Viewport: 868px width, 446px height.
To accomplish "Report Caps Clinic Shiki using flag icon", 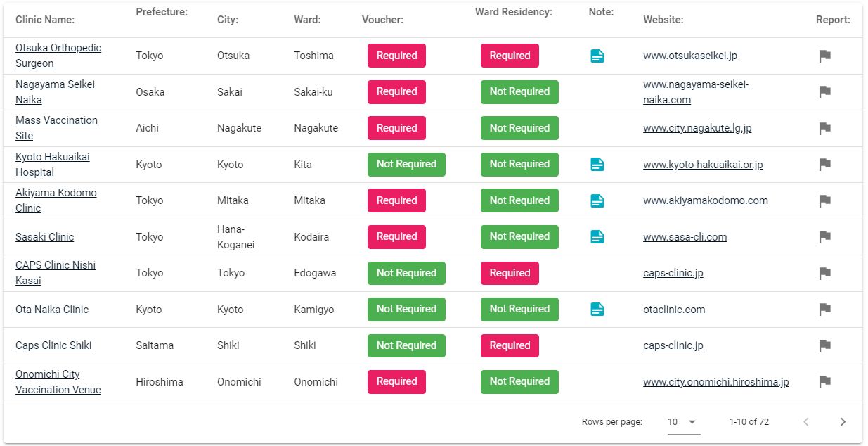I will (x=825, y=345).
